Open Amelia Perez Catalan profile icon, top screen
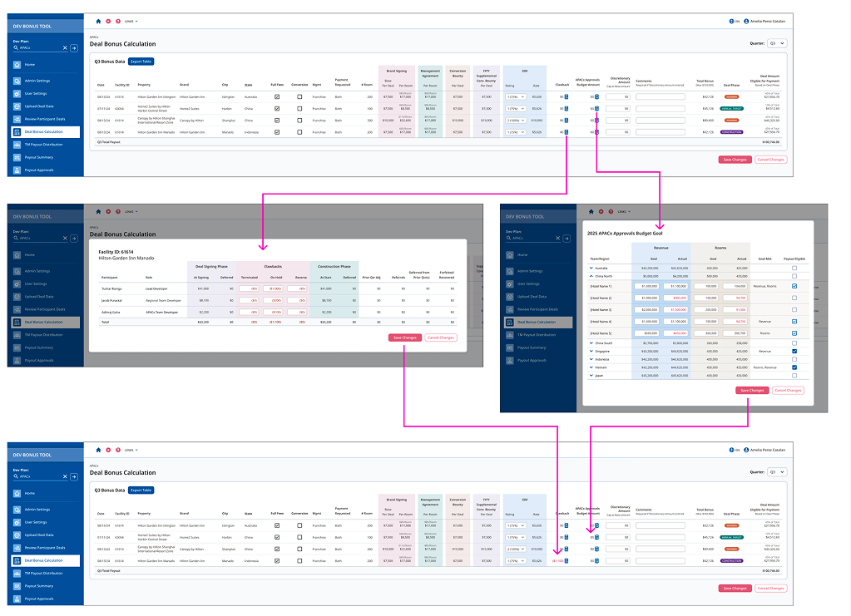 coord(745,21)
